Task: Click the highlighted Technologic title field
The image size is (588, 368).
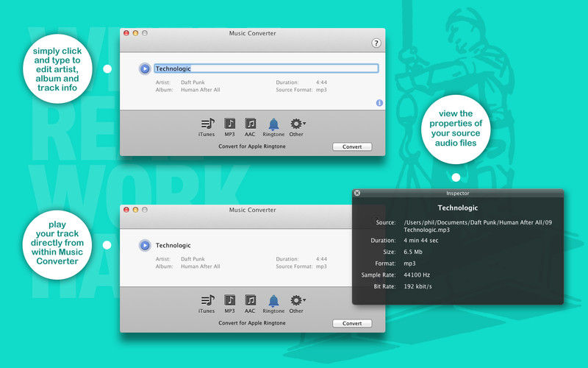Action: [x=265, y=68]
